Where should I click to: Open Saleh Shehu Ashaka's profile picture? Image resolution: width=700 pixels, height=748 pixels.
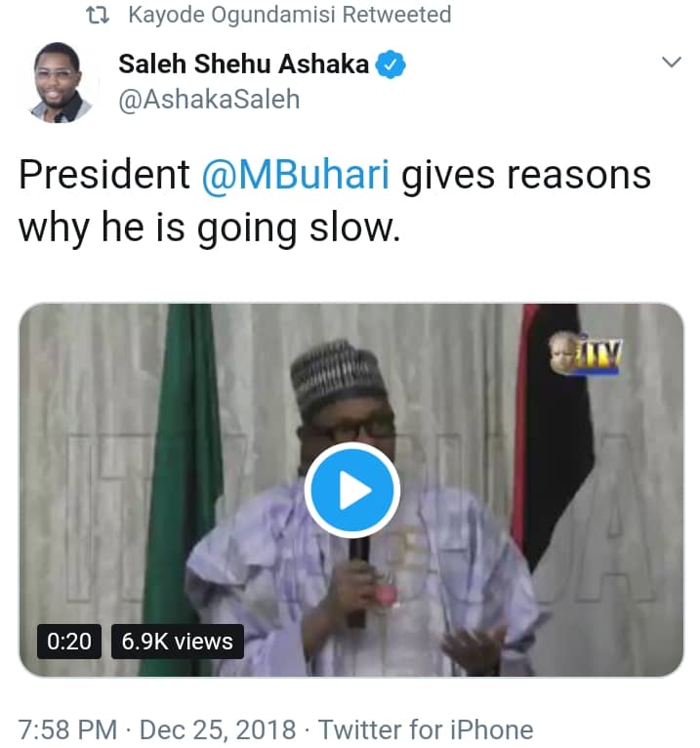57,83
